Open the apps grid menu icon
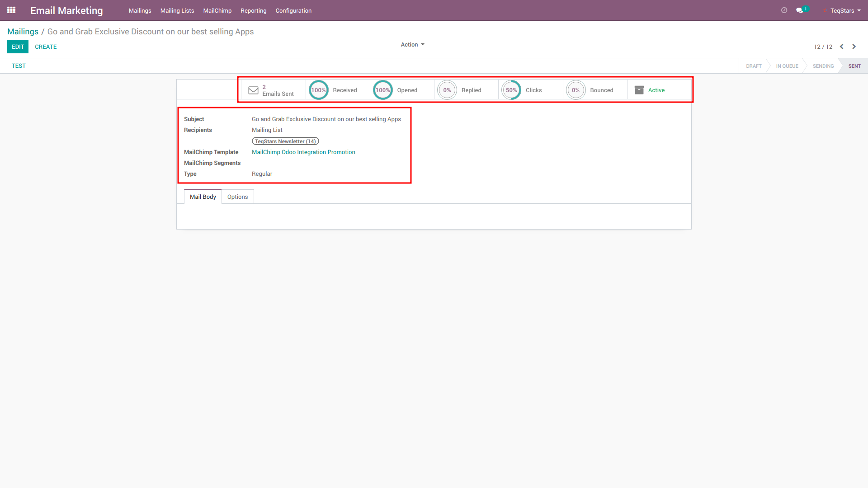 (11, 10)
